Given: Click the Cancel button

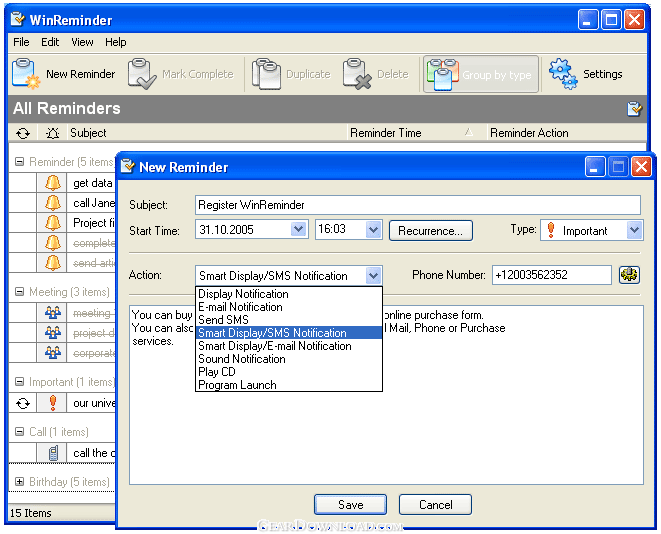Looking at the screenshot, I should [x=435, y=504].
